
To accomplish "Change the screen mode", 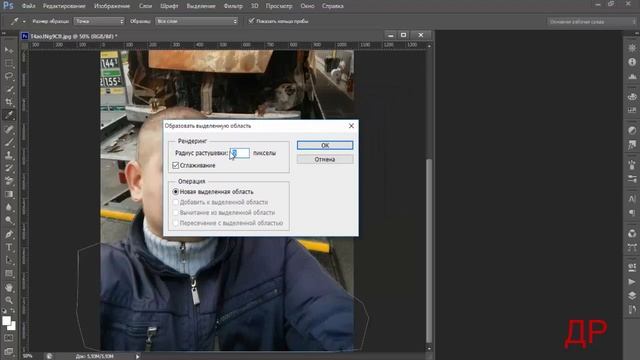I will (9, 351).
